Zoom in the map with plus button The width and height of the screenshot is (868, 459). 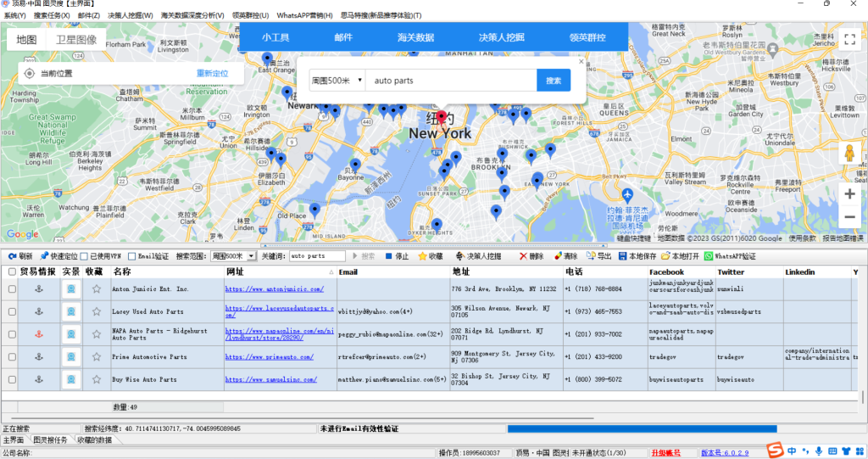tap(849, 193)
